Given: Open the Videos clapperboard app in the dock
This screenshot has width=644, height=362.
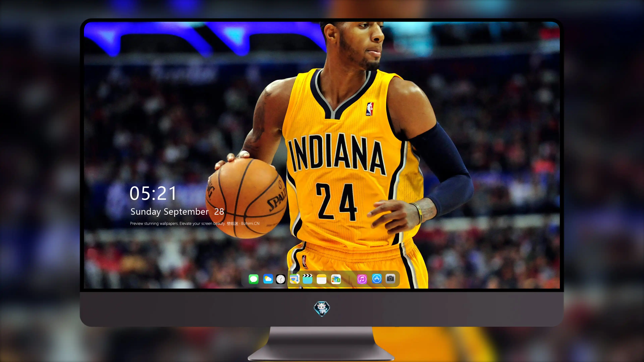Looking at the screenshot, I should pos(308,279).
